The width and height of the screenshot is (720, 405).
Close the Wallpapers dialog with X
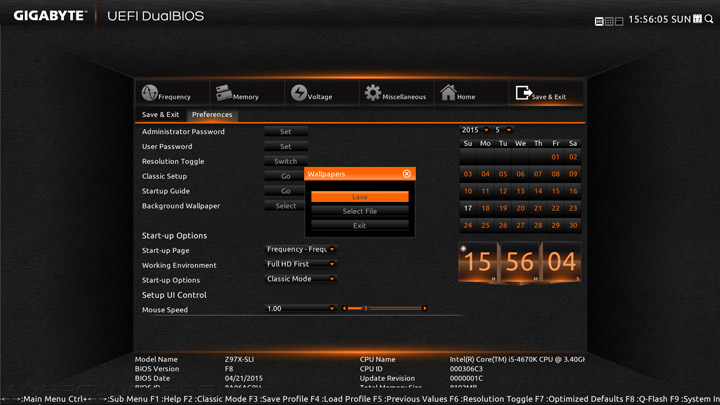coord(406,174)
